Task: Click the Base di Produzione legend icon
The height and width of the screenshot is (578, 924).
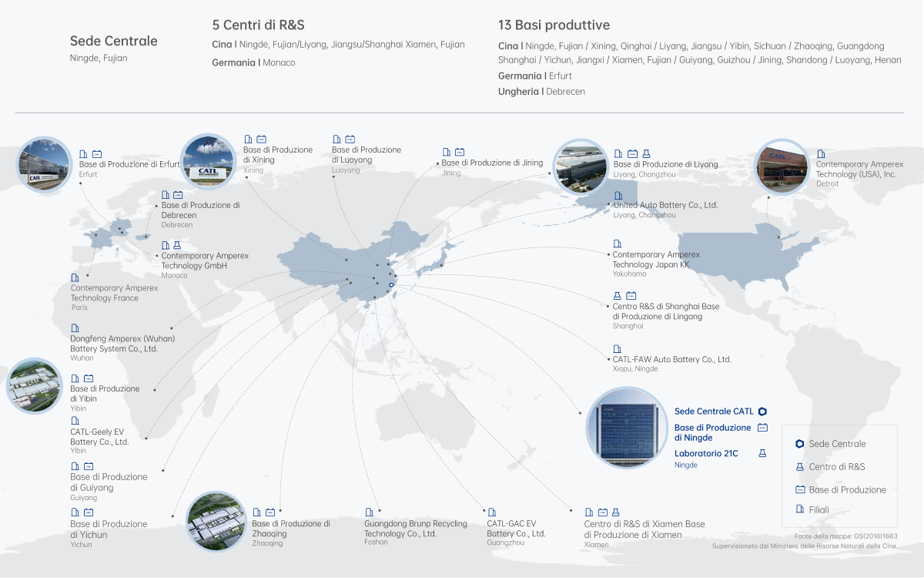Action: click(x=799, y=490)
